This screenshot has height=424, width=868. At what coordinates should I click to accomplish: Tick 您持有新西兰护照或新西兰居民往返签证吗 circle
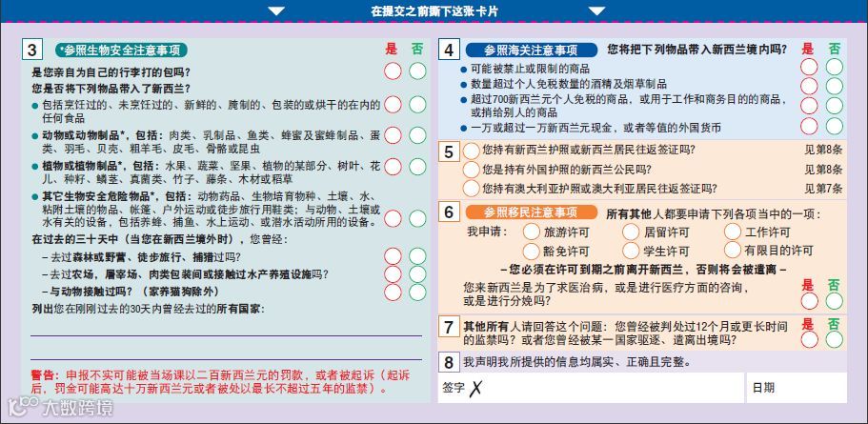[x=471, y=150]
